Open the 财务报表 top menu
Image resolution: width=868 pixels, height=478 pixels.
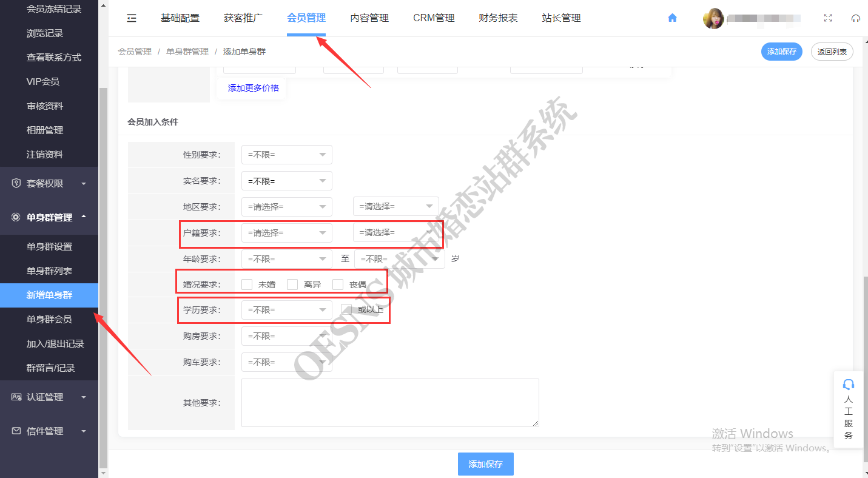498,18
